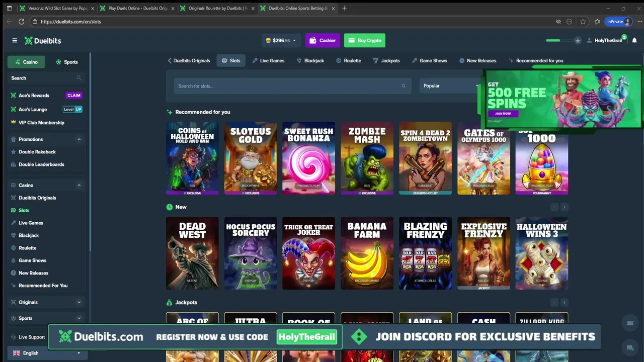Click the browser address bar URL

71,22
